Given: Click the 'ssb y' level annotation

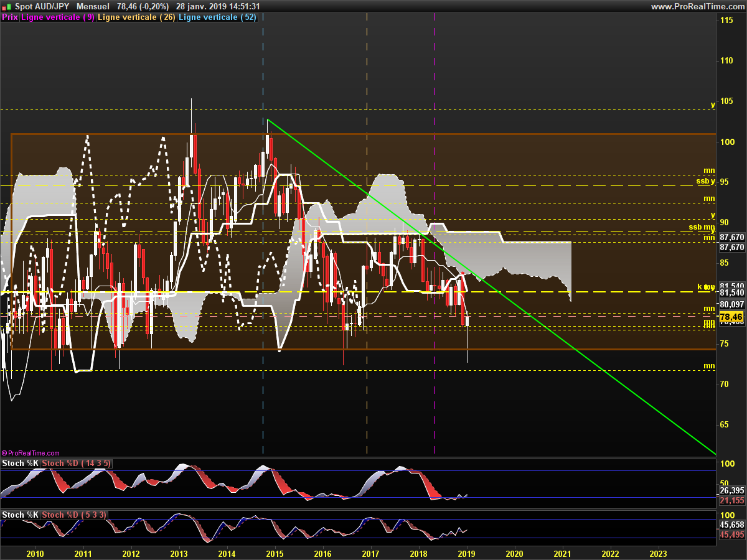Looking at the screenshot, I should [x=706, y=181].
